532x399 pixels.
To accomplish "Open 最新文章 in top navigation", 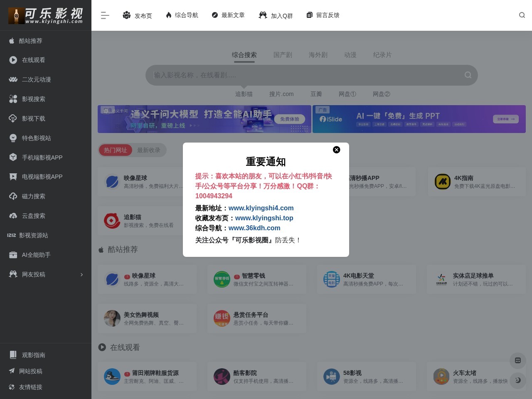I will click(x=228, y=15).
